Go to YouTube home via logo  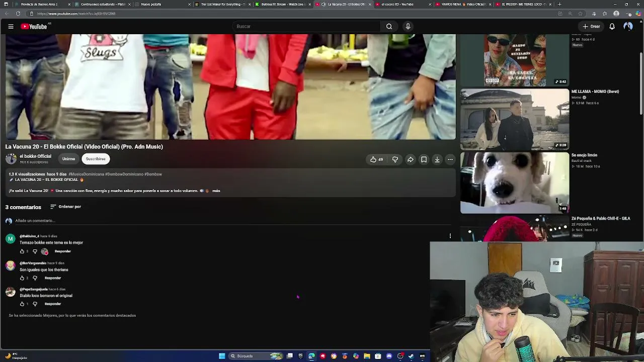click(34, 26)
